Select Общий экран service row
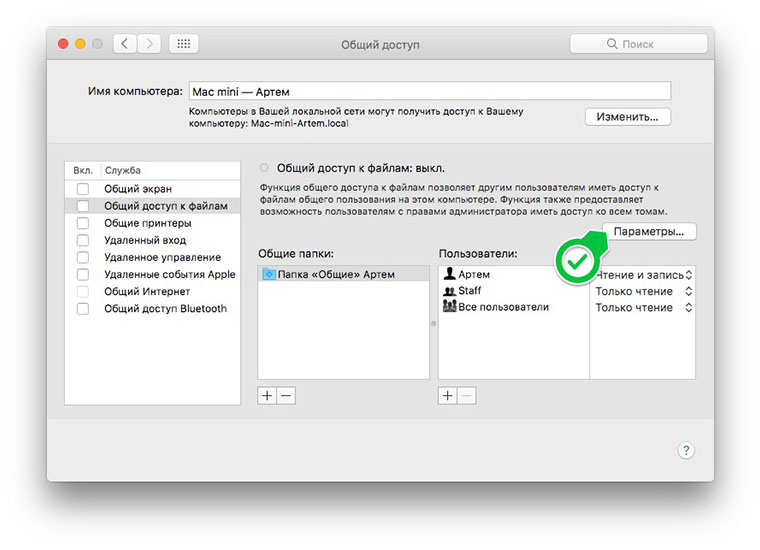Viewport: 760px width, 550px height. 153,189
